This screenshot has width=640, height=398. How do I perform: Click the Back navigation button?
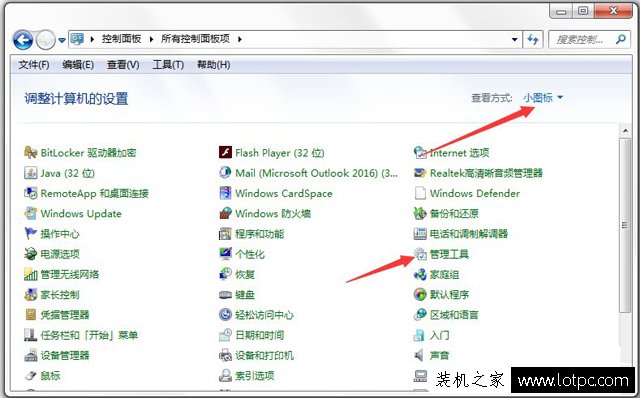pos(23,40)
